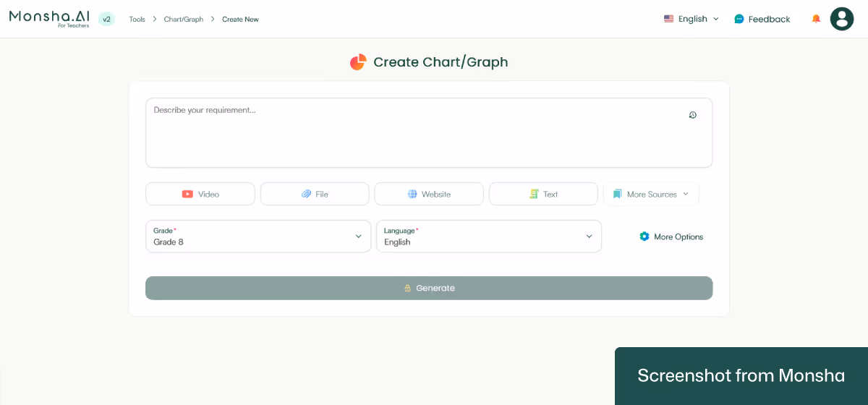The image size is (868, 405).
Task: Open the Chart/Graph breadcrumb link
Action: pos(184,20)
